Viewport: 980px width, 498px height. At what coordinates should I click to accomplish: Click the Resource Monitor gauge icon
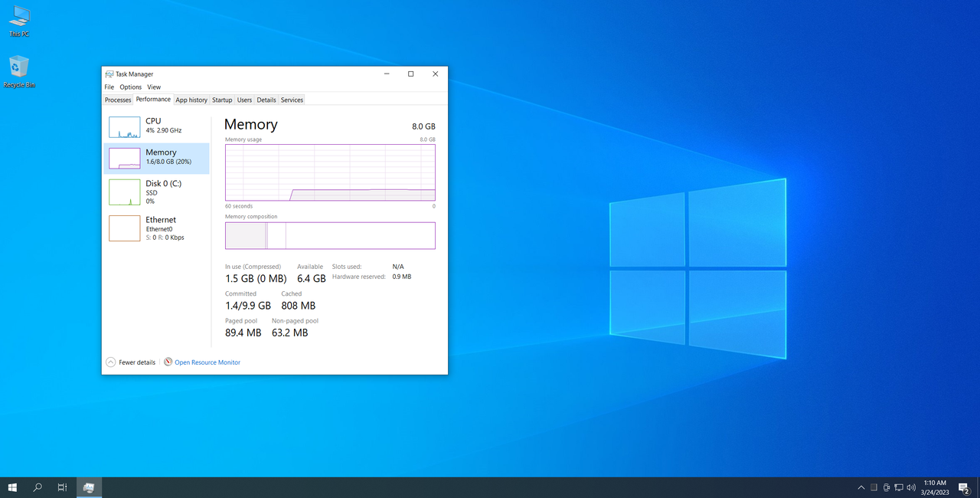[168, 362]
